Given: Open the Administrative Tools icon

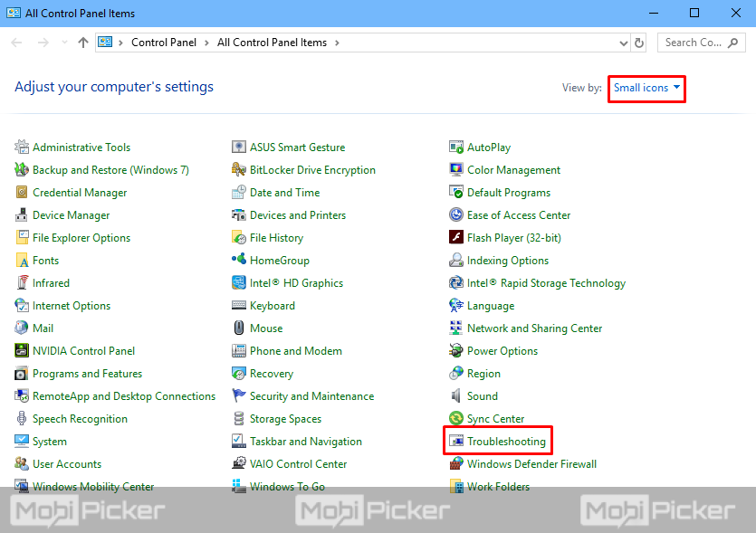Looking at the screenshot, I should pyautogui.click(x=22, y=147).
